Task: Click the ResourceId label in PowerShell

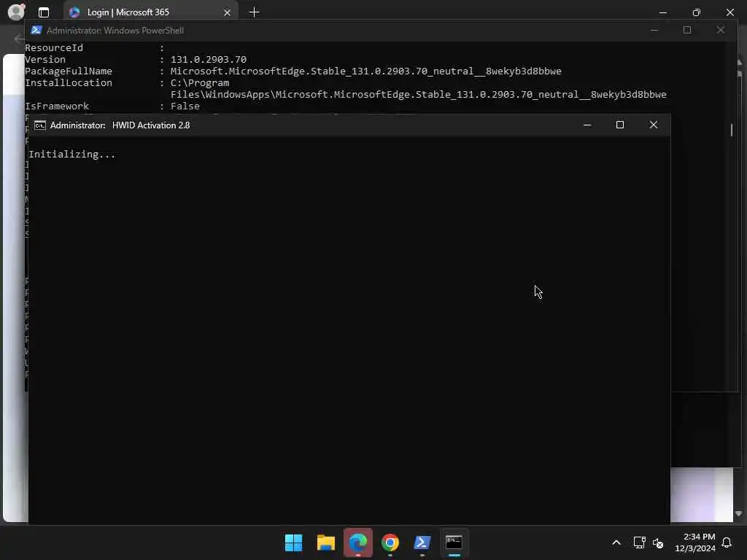Action: (x=54, y=47)
